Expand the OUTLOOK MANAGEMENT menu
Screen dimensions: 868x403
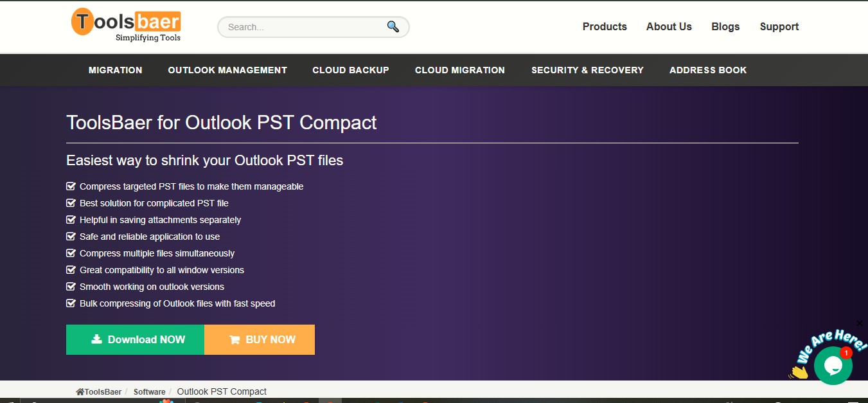click(x=227, y=70)
